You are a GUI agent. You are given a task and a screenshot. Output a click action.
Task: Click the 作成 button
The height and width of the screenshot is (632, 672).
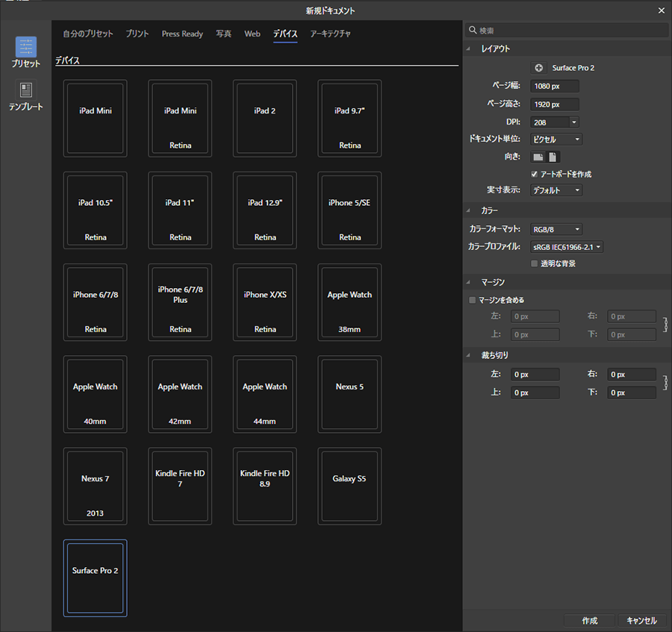(x=589, y=621)
